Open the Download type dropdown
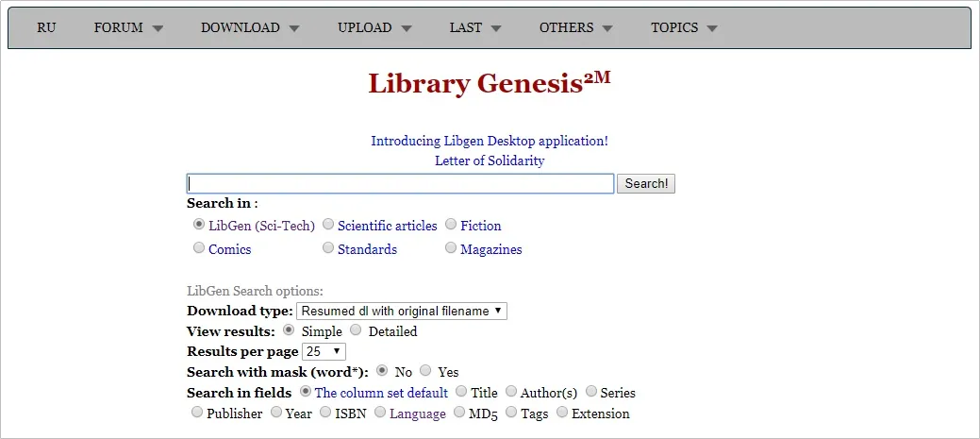Screen dimensions: 980x439 [401, 311]
